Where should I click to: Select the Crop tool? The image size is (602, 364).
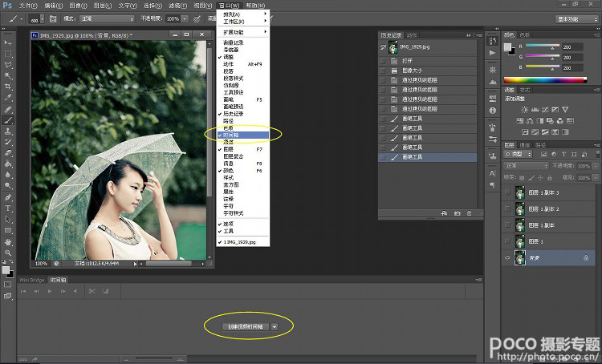coord(8,87)
